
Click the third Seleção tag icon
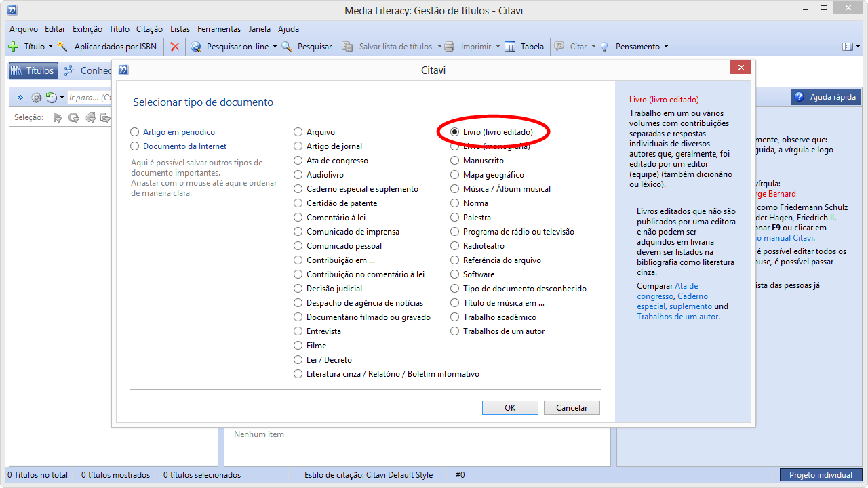click(90, 117)
